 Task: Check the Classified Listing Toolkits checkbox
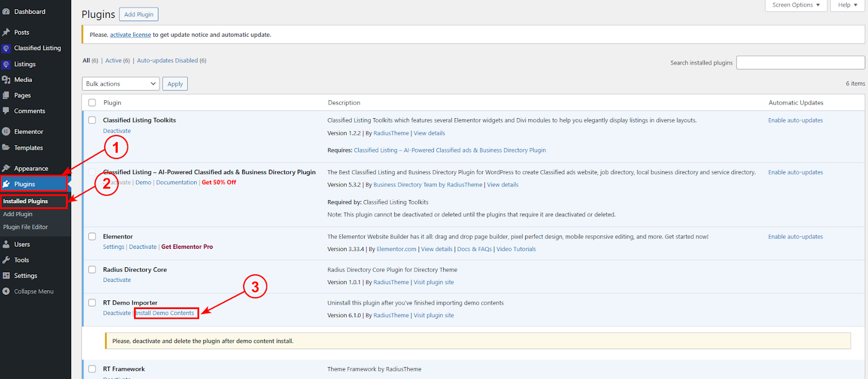click(92, 120)
